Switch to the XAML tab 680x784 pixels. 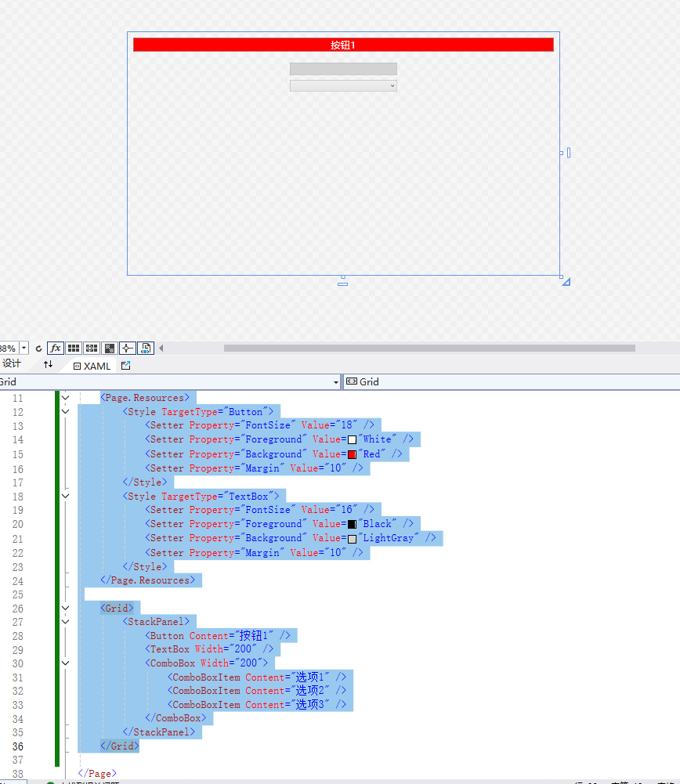92,366
